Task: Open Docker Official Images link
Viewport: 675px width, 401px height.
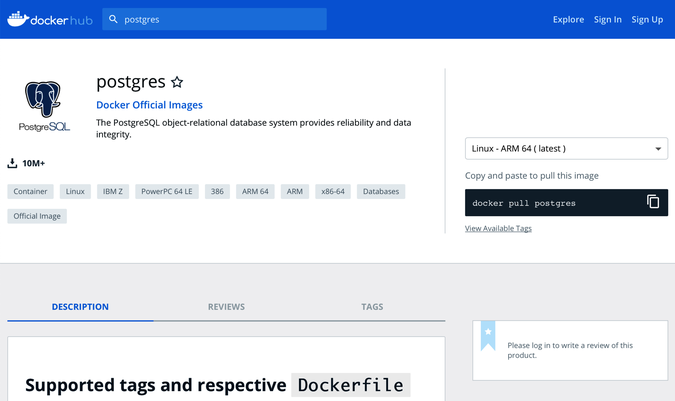Action: [x=149, y=105]
